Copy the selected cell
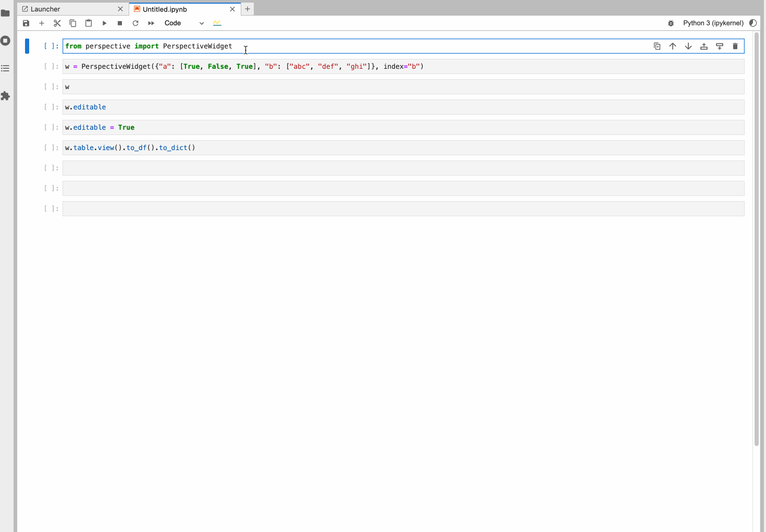The image size is (766, 532). 73,23
